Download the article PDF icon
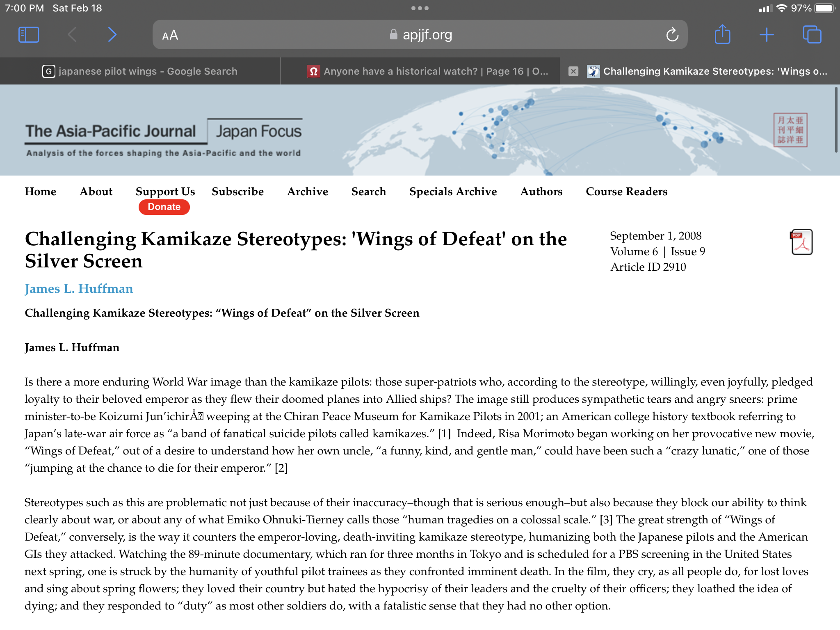The image size is (840, 630). pos(801,242)
